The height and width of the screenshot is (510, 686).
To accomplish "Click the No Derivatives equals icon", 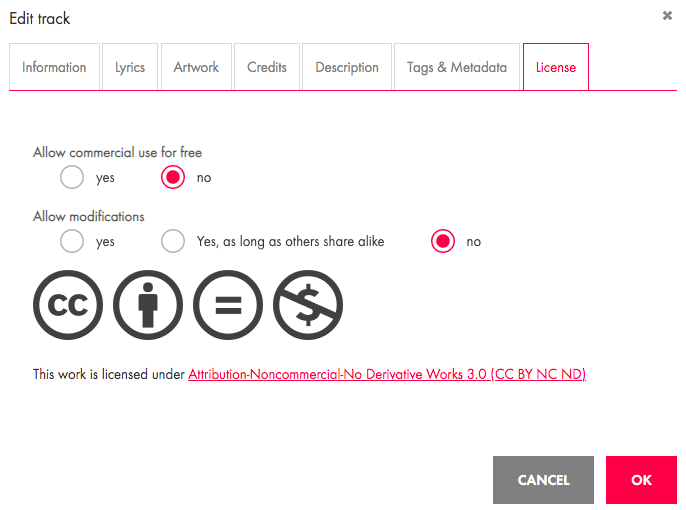I will pyautogui.click(x=228, y=305).
